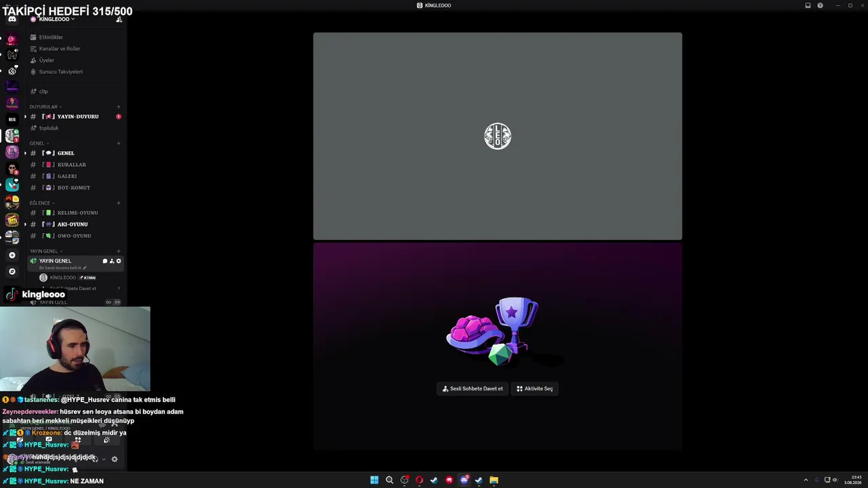Open the BOT-KOMUT channel

[73, 188]
